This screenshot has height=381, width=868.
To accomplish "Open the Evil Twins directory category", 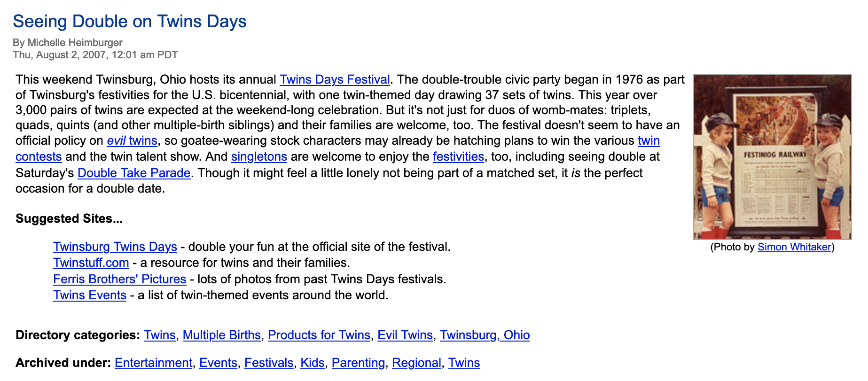I will (x=405, y=335).
